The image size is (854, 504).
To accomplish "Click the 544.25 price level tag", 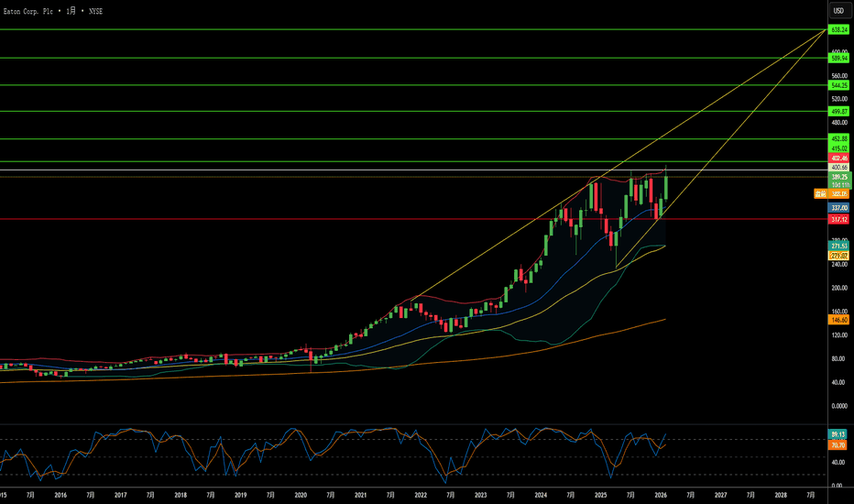I will [838, 84].
